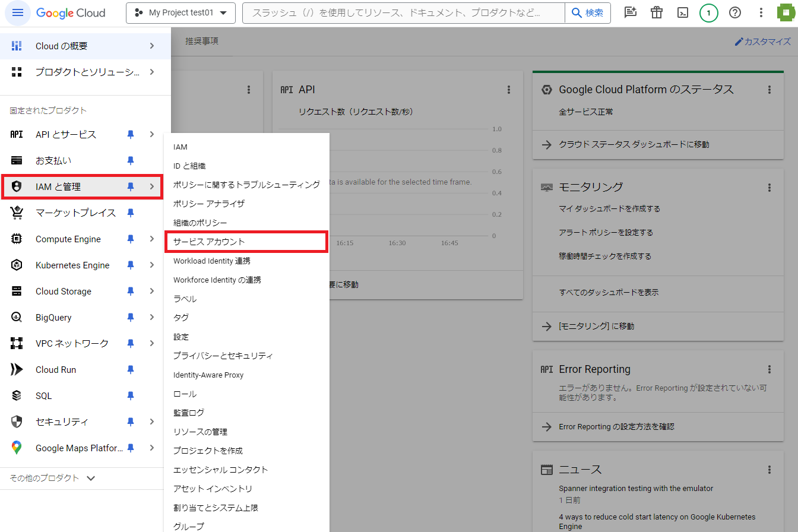The image size is (798, 532).
Task: Click the 検索 search button
Action: pos(588,13)
